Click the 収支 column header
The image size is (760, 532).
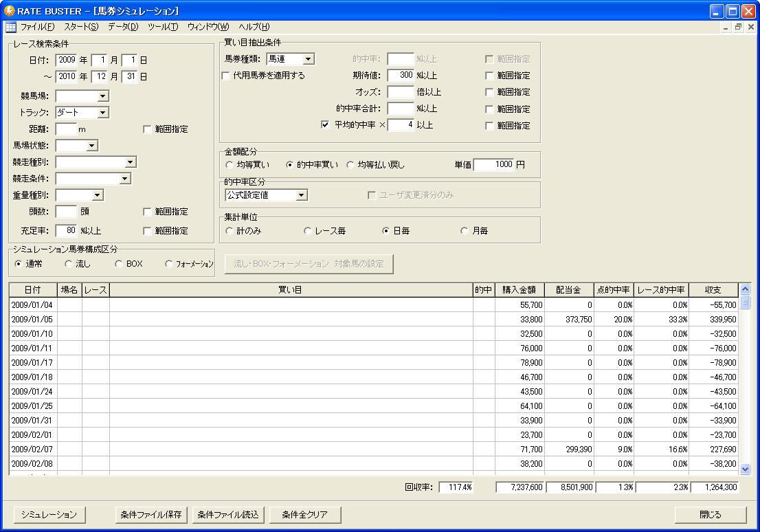pyautogui.click(x=713, y=290)
